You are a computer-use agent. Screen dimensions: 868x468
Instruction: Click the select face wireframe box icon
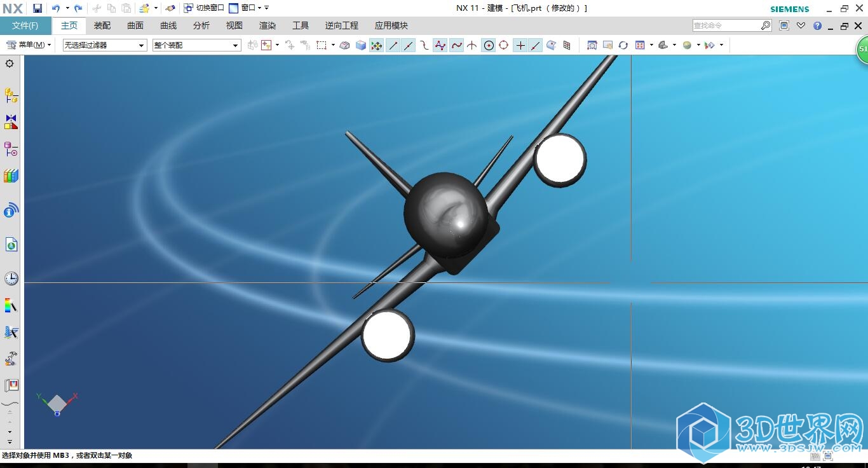[344, 45]
